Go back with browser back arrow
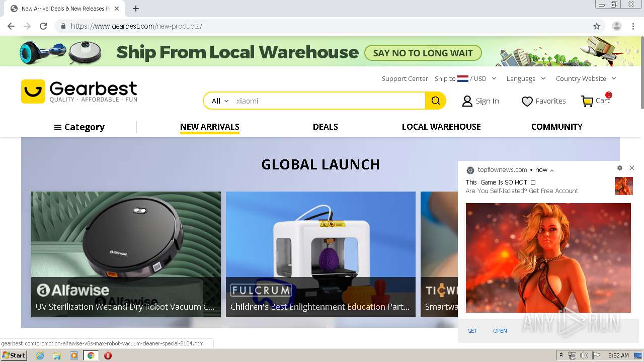Screen dimensions: 644x362 11,26
